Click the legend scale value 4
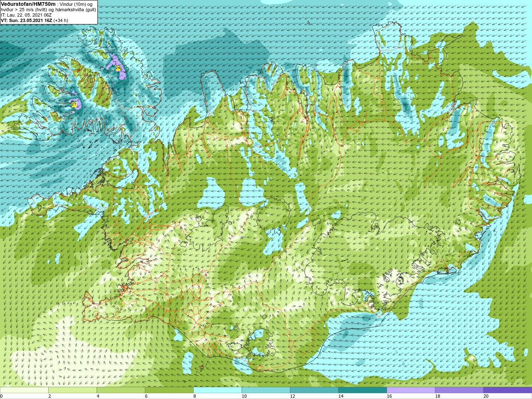The width and height of the screenshot is (532, 399). pyautogui.click(x=98, y=396)
